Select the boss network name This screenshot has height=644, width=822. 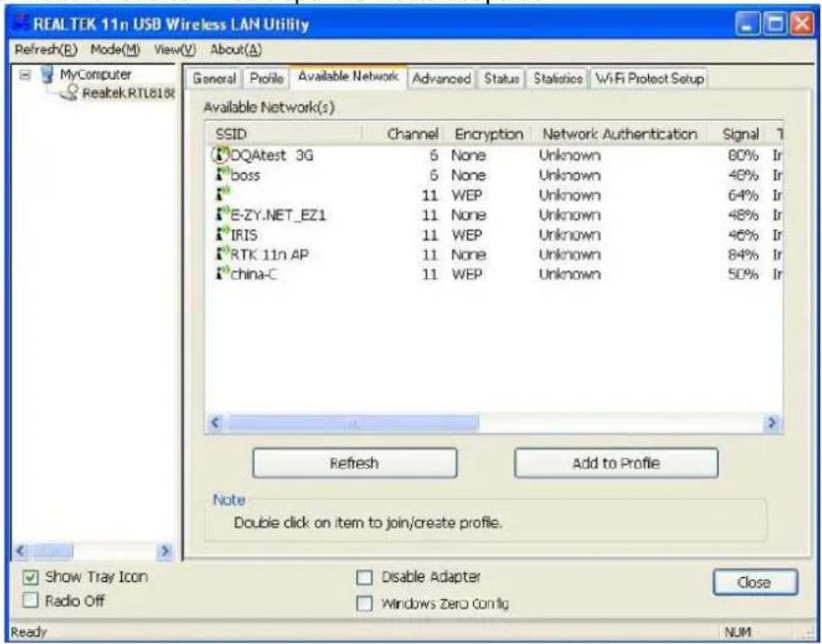(245, 175)
